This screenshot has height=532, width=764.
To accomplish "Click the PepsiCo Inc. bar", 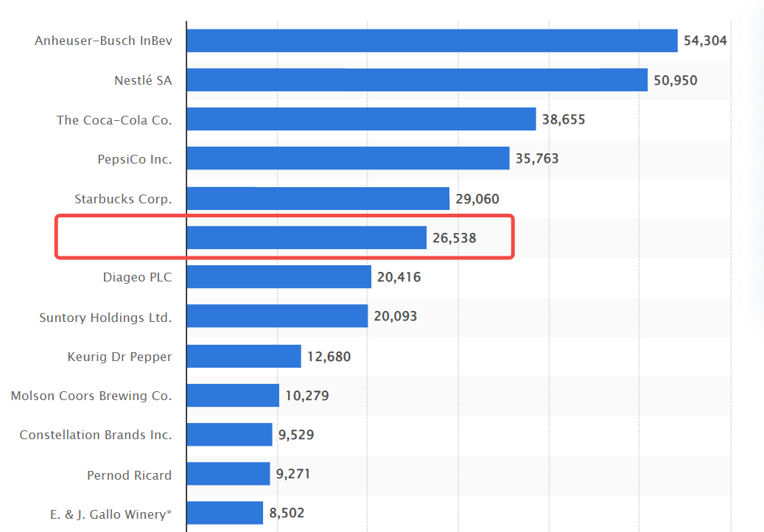I will [348, 158].
